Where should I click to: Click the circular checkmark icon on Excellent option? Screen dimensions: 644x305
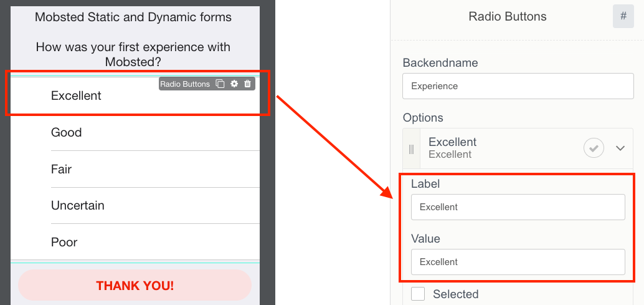coord(594,148)
